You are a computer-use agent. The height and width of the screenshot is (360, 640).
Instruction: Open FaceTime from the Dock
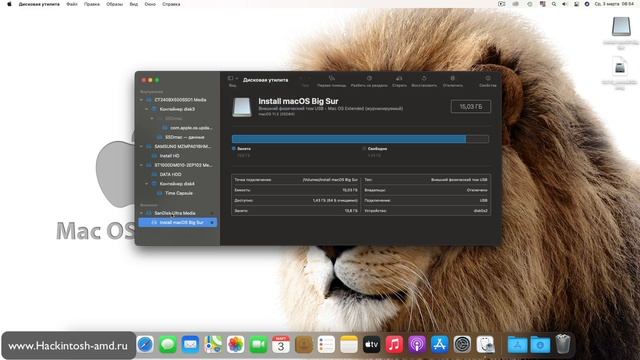pyautogui.click(x=258, y=344)
